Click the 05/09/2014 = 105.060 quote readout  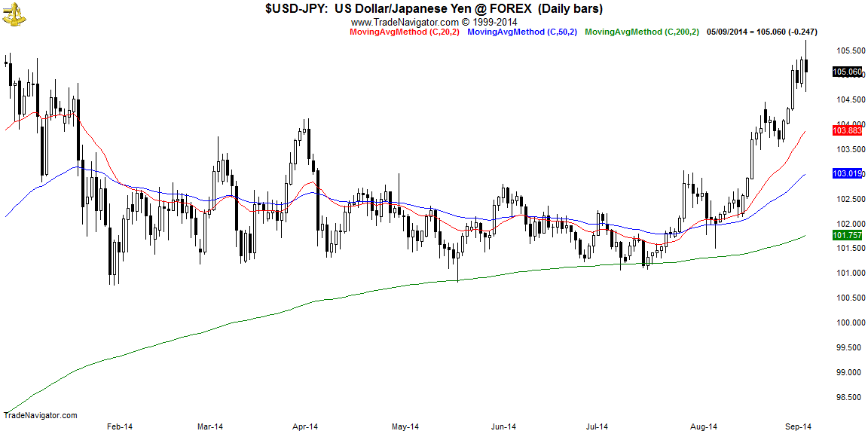click(762, 32)
